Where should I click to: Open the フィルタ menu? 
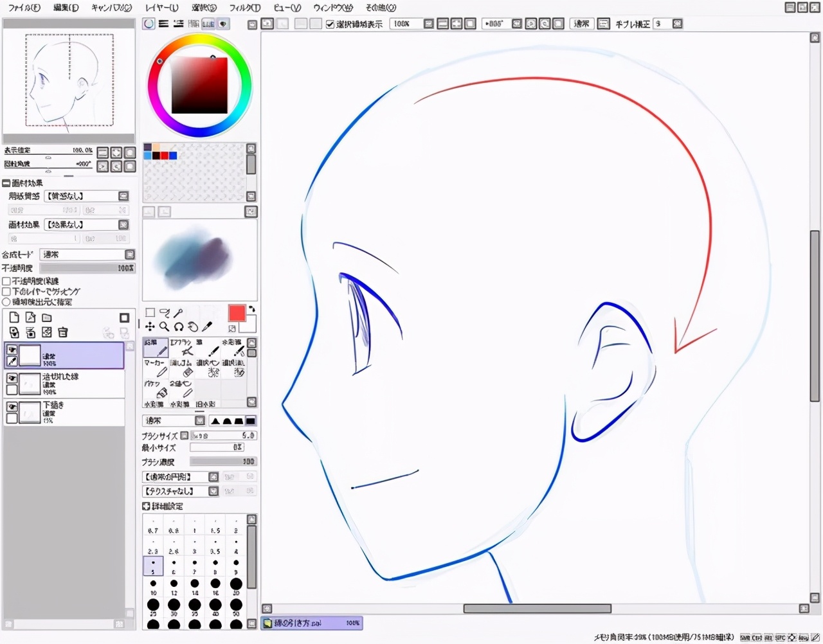pyautogui.click(x=244, y=8)
